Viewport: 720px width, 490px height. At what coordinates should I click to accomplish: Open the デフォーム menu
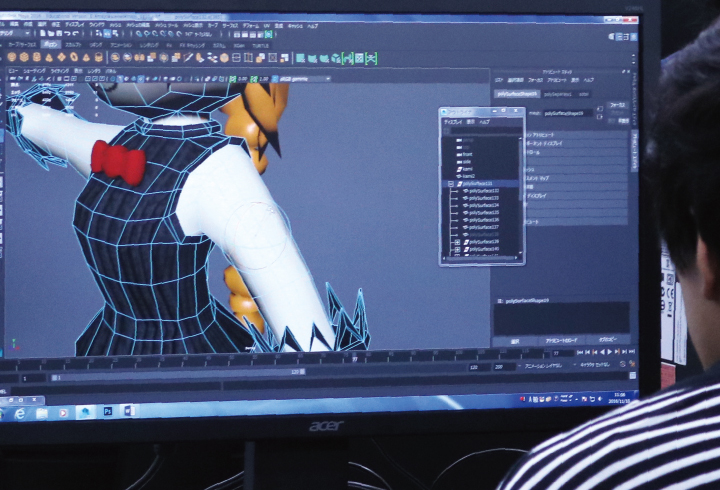[250, 26]
